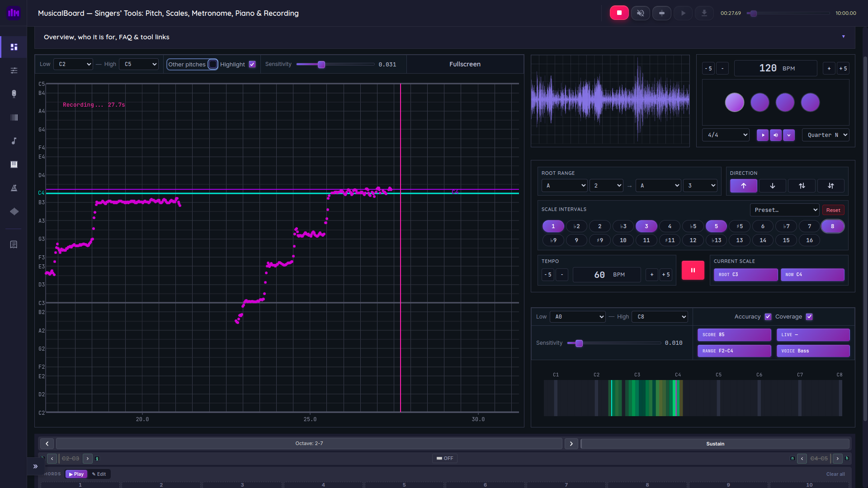Click the OFF indicator above piano
This screenshot has height=488, width=868.
[445, 458]
